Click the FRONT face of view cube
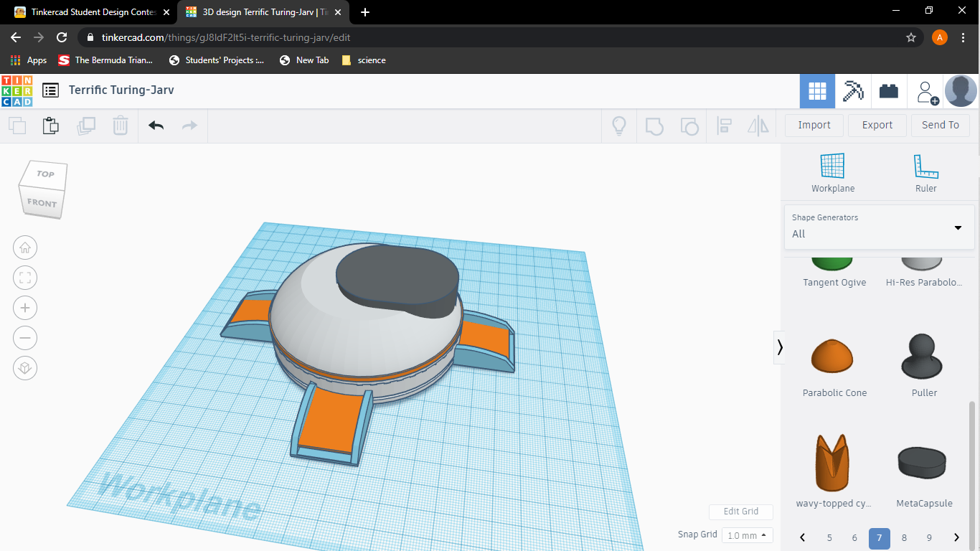 pyautogui.click(x=41, y=202)
